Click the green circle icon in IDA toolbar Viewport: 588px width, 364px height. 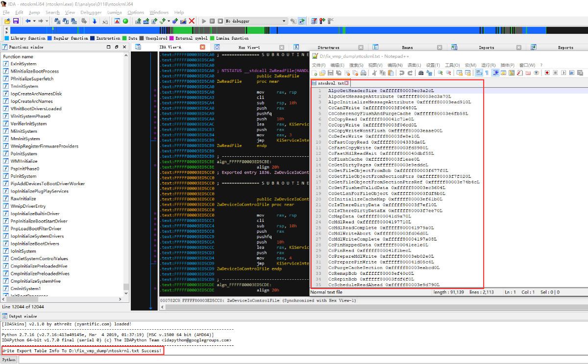tap(125, 21)
